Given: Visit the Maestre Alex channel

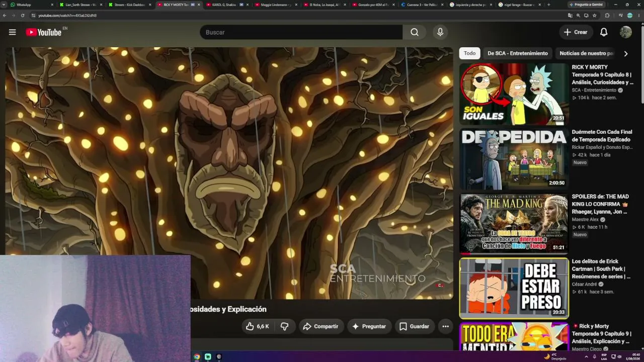Looking at the screenshot, I should point(585,219).
